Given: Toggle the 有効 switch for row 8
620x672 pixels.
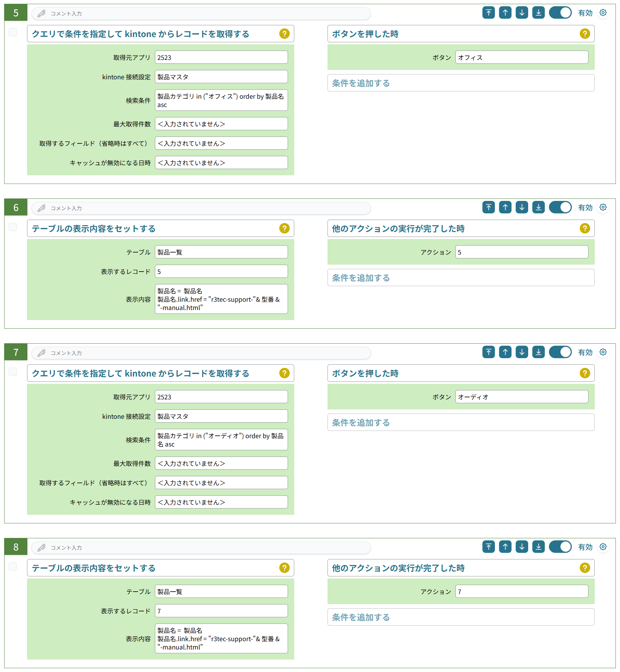Looking at the screenshot, I should [560, 547].
